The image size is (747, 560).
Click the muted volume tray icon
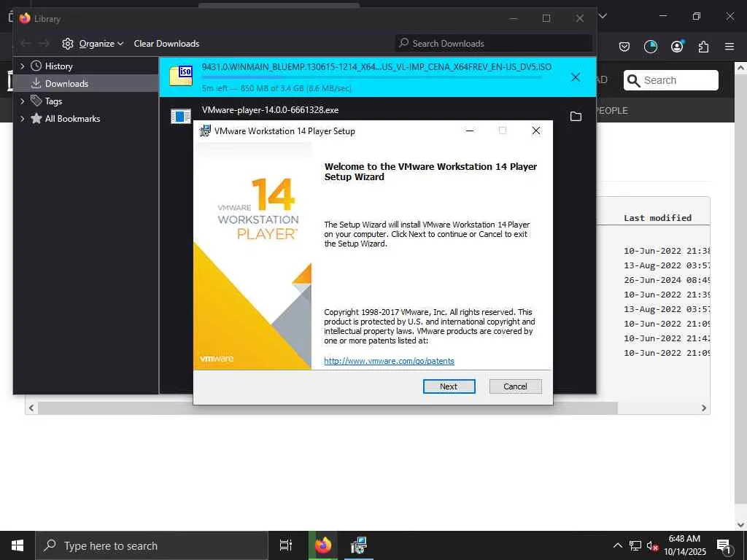click(652, 546)
